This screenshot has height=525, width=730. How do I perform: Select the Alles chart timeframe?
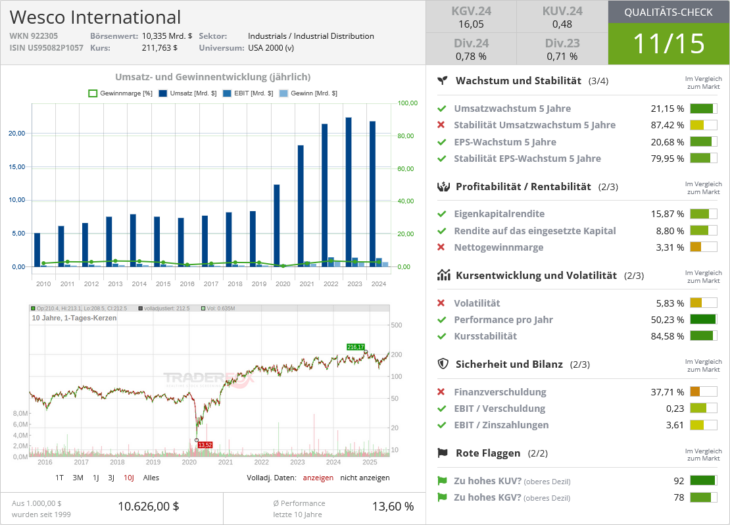pyautogui.click(x=151, y=478)
